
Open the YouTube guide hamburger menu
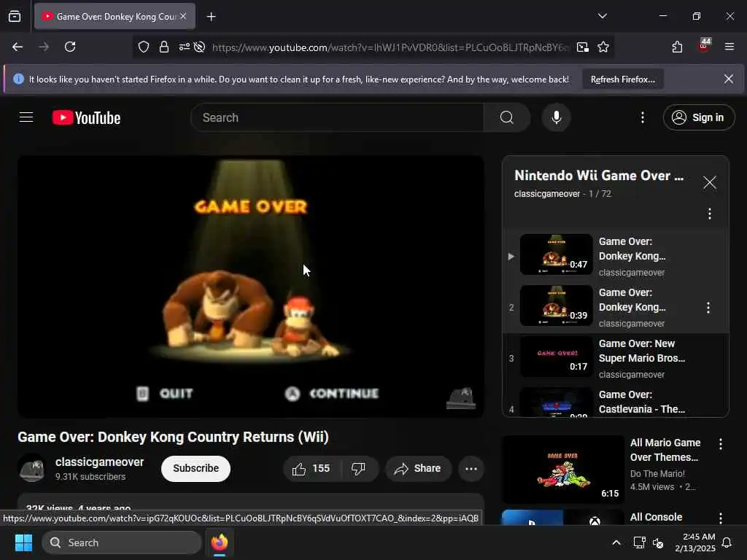coord(26,117)
